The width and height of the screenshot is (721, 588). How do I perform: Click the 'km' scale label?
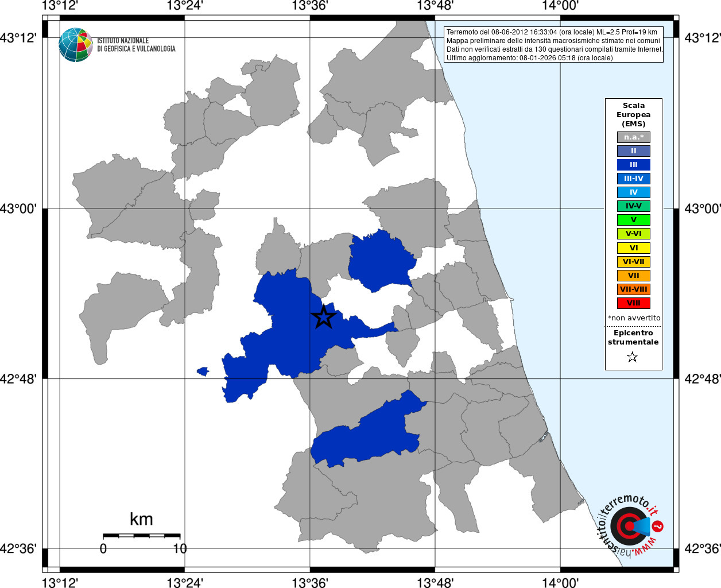[x=141, y=519]
